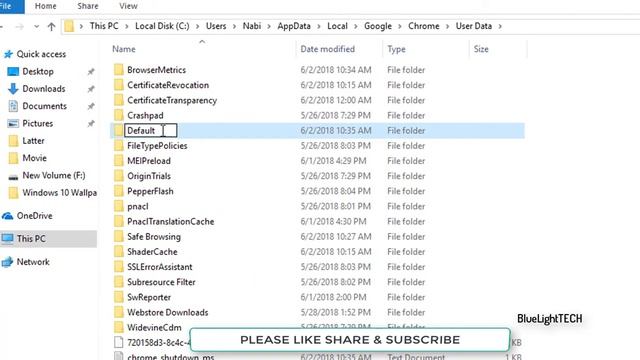Click the folder icon in address bar

pos(69,26)
